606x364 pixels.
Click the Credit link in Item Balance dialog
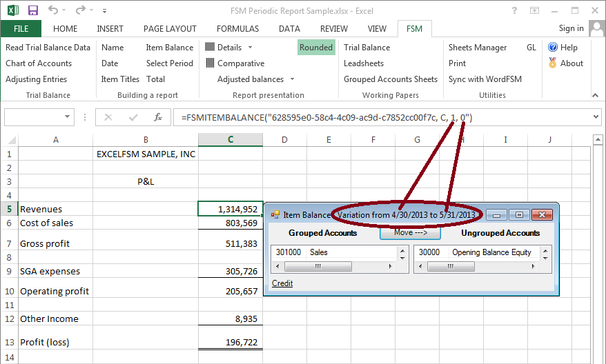[282, 283]
